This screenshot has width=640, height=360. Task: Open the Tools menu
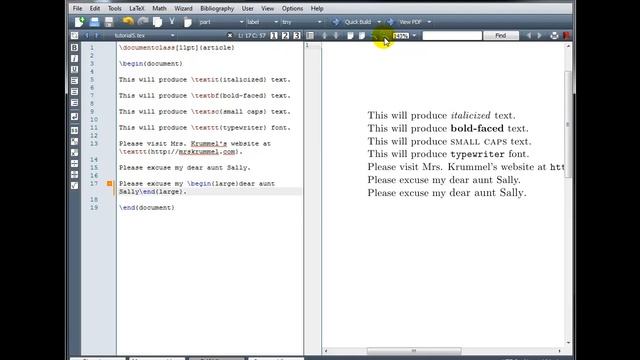115,8
